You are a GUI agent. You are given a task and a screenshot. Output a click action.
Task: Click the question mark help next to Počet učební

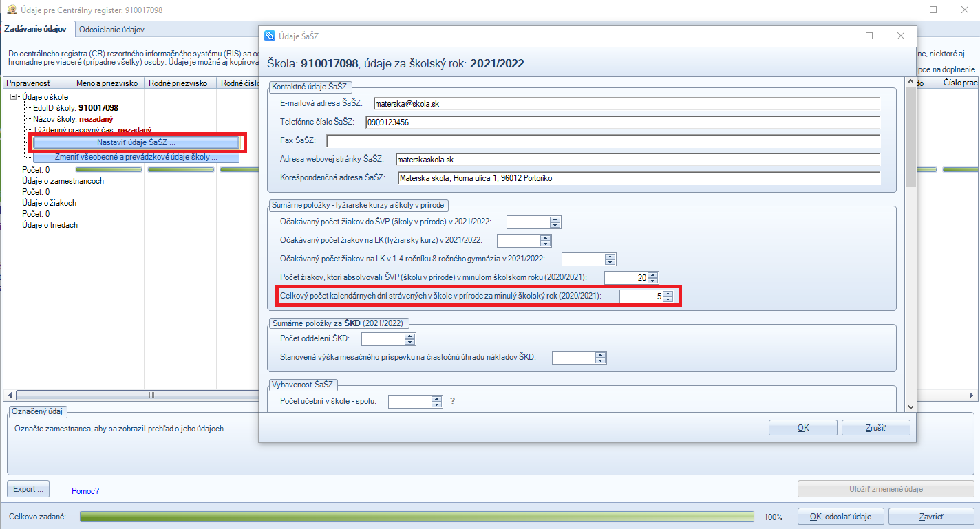click(x=453, y=401)
